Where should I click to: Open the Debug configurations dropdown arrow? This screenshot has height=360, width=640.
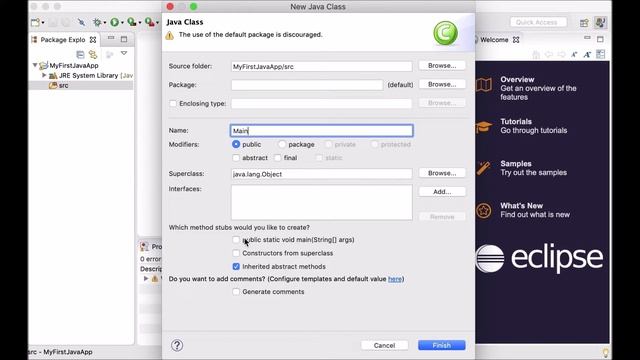pyautogui.click(x=105, y=23)
